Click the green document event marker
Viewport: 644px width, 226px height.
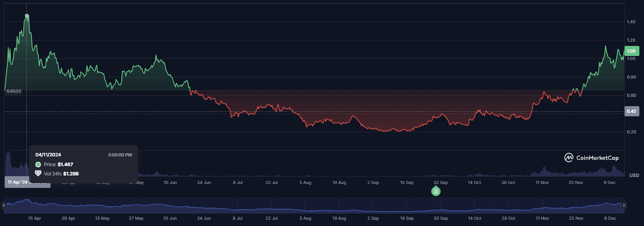pos(436,191)
